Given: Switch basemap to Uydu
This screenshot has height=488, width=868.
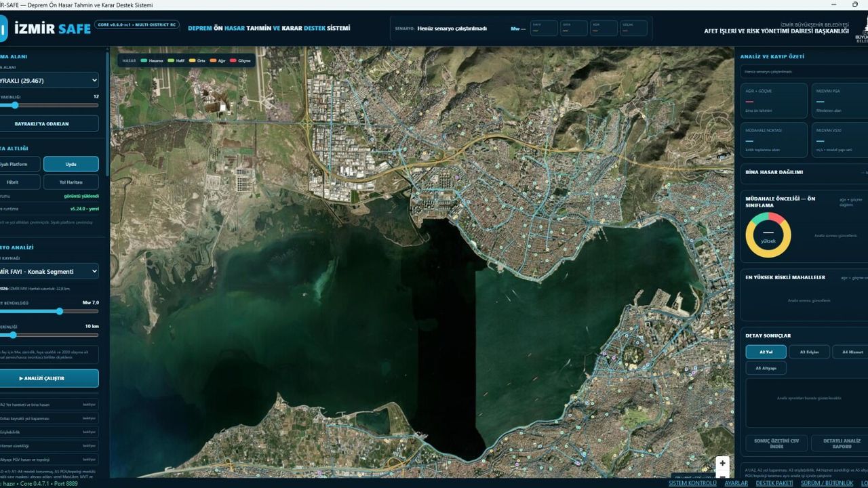Looking at the screenshot, I should point(71,164).
